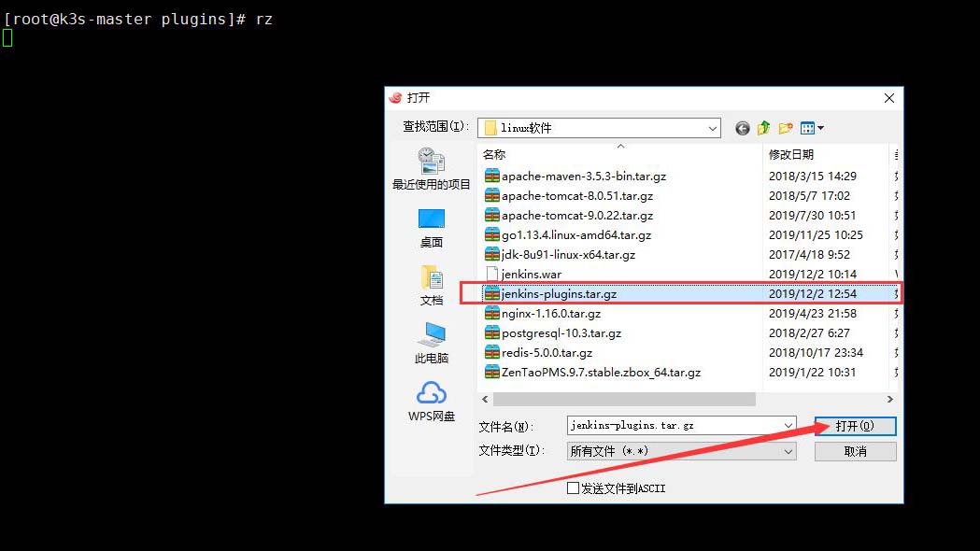Click date 2019/4/23 21:58 cell
The height and width of the screenshot is (551, 980).
pyautogui.click(x=812, y=313)
